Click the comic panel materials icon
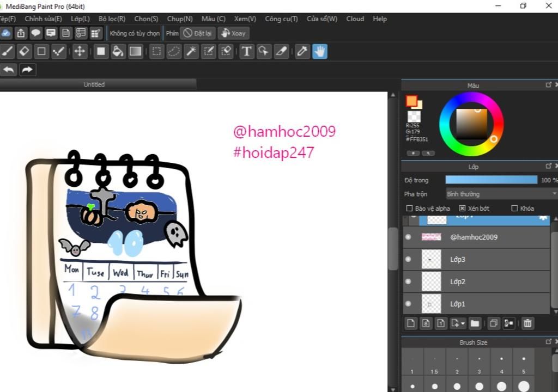 [81, 33]
